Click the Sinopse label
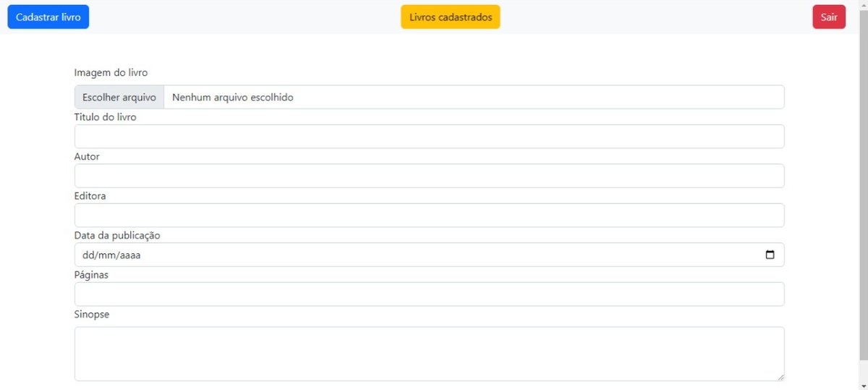The image size is (868, 390). click(92, 315)
